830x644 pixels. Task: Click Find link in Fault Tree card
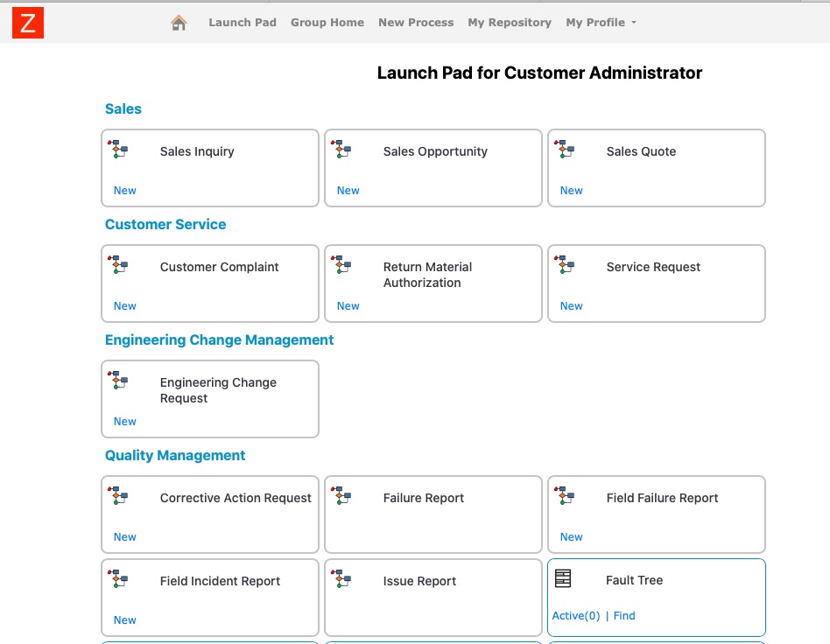click(624, 615)
